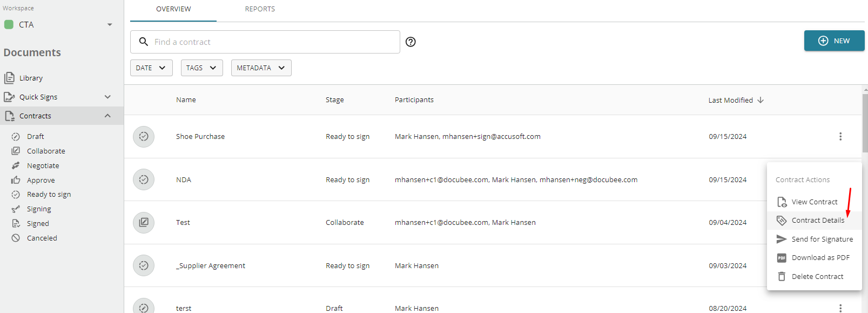Click the 09/04/2024 date in Test row
This screenshot has height=313, width=868.
click(x=728, y=222)
